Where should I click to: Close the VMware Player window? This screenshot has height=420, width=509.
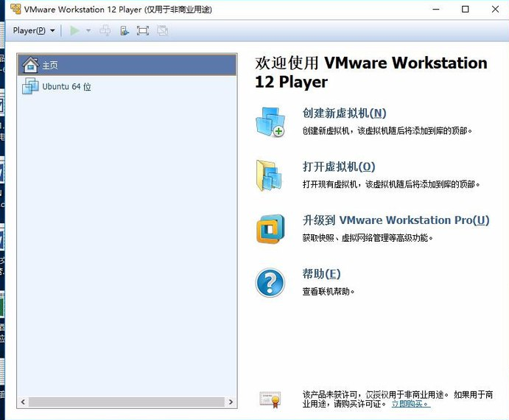(495, 9)
